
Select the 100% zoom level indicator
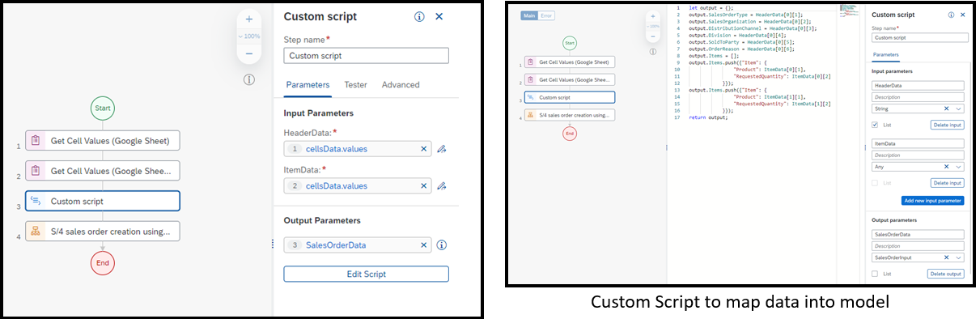coord(248,36)
